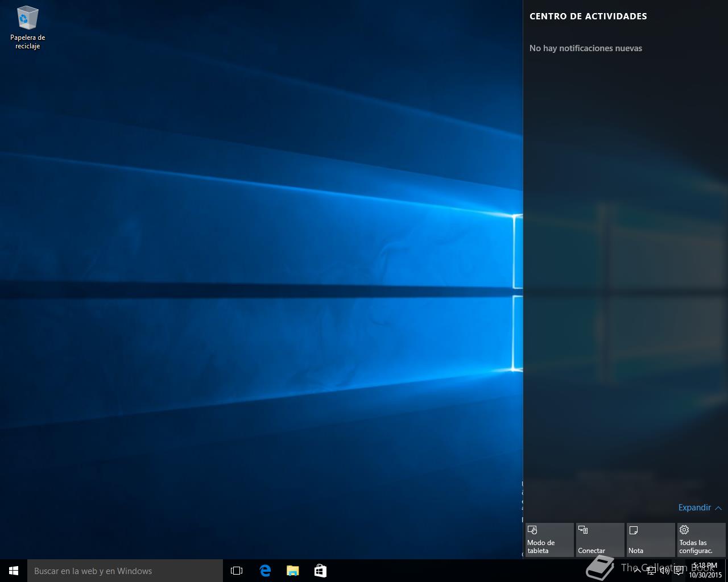This screenshot has height=582, width=728.
Task: Close action center via notification tray icon
Action: point(679,571)
